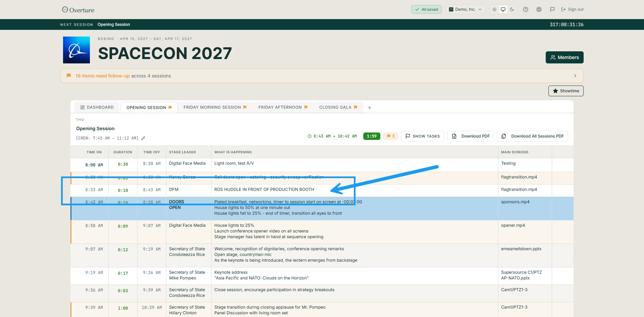Viewport: 644px width, 317px height.
Task: Select system theme monitor icon
Action: [503, 9]
